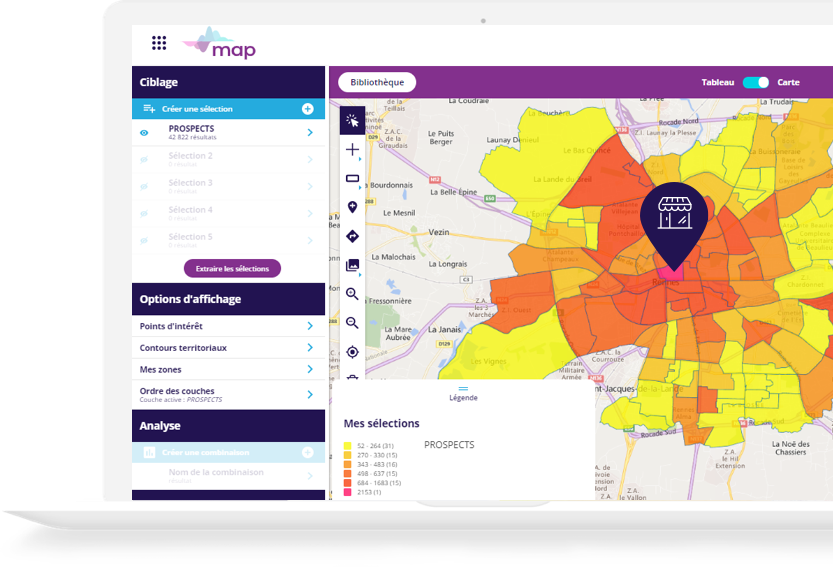The width and height of the screenshot is (833, 567).
Task: Click the add location pin tool
Action: coord(352,207)
